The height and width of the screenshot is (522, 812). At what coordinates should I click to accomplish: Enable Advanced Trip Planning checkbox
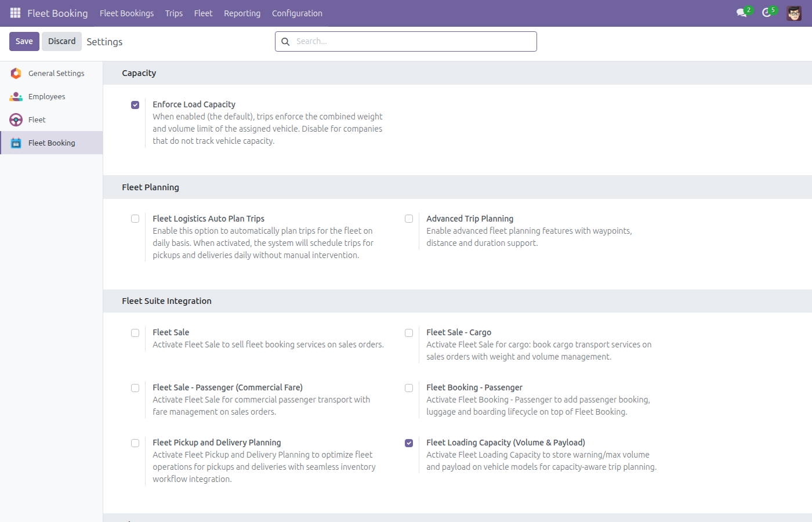(409, 219)
